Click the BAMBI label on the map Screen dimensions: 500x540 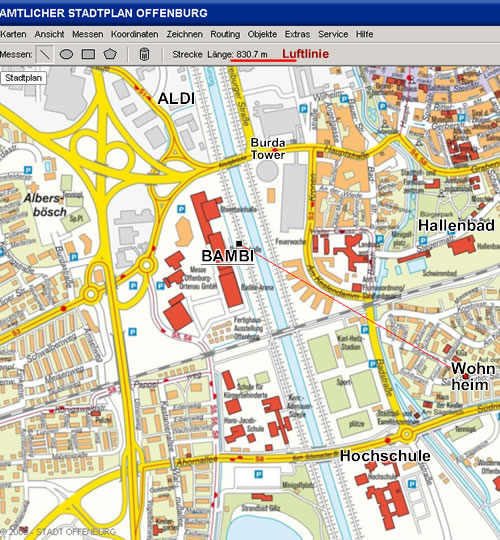tap(228, 256)
